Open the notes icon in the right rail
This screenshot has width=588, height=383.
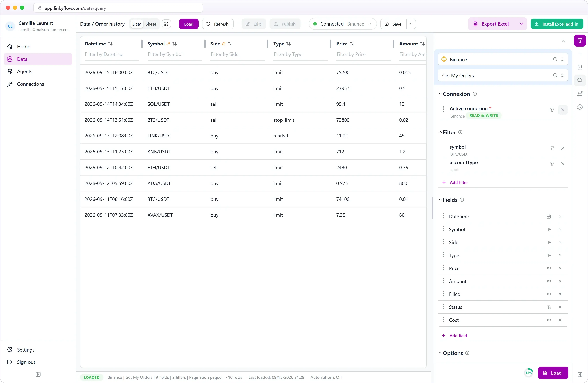tap(580, 67)
